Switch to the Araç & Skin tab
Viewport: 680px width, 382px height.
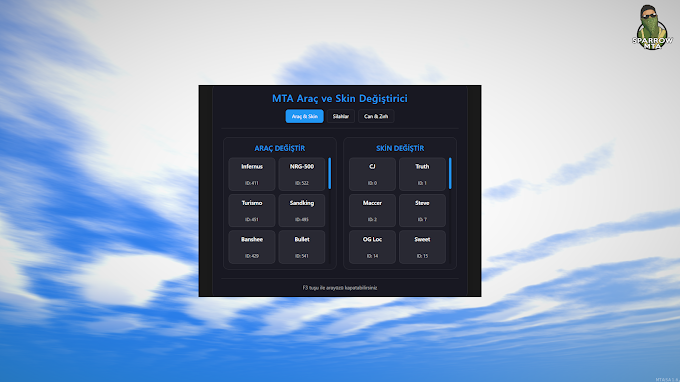pyautogui.click(x=304, y=116)
